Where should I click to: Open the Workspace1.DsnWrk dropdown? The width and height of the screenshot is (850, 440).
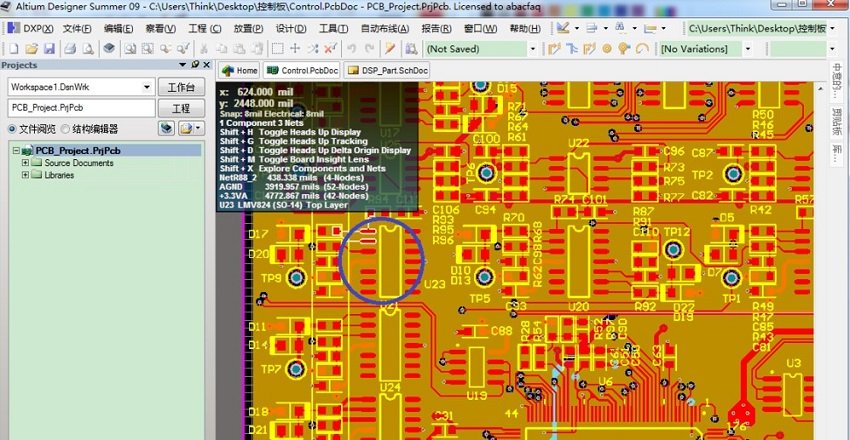pos(146,87)
